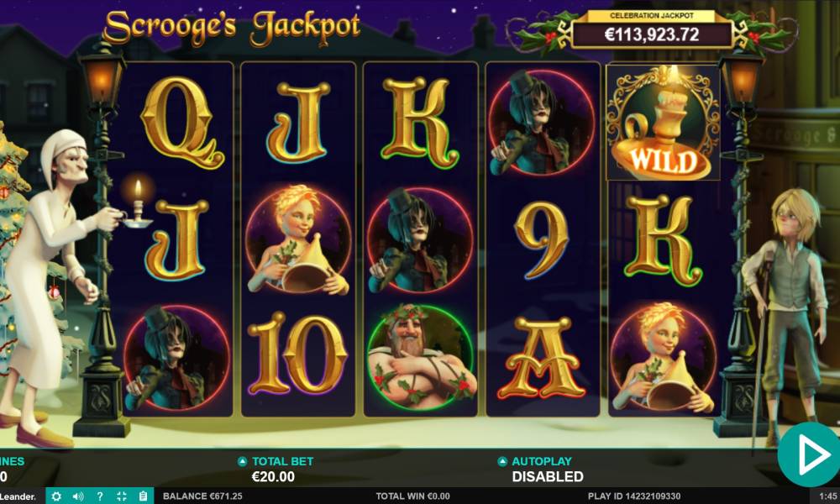
Task: Open the paytable clipboard icon
Action: pos(143,496)
